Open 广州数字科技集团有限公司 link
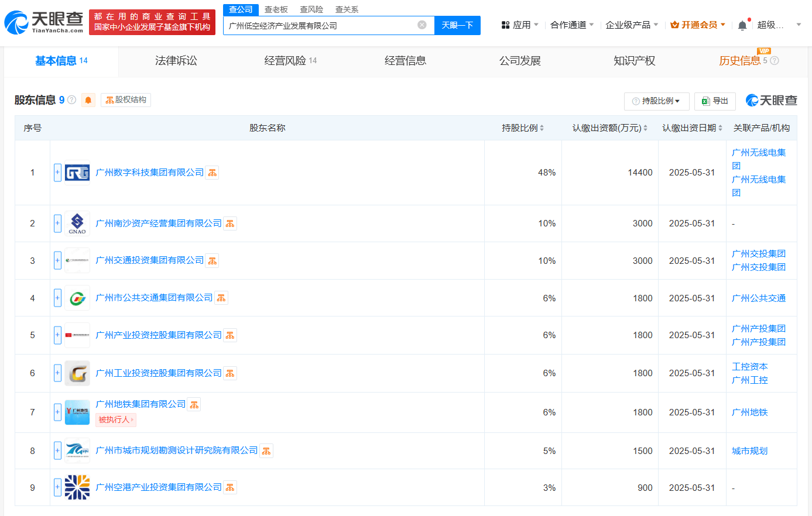The height and width of the screenshot is (516, 812). pyautogui.click(x=149, y=173)
